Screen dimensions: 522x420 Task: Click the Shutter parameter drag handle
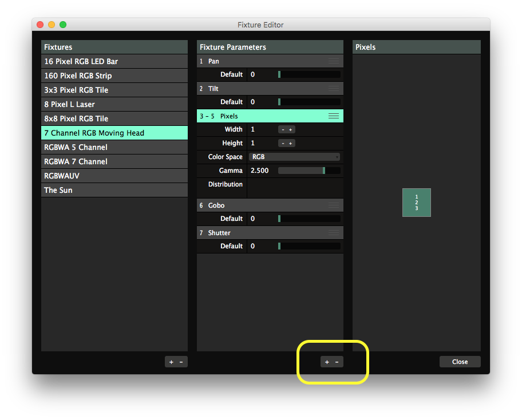pyautogui.click(x=334, y=233)
